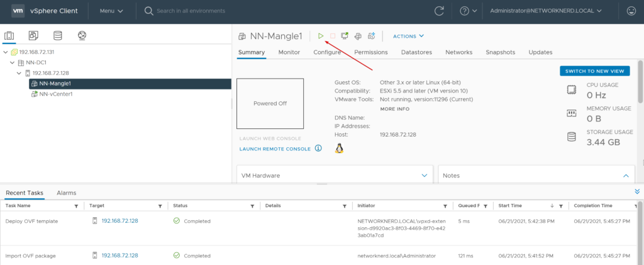The image size is (644, 265).
Task: Open the Import OVF package target 192.168.72.128
Action: coord(120,255)
